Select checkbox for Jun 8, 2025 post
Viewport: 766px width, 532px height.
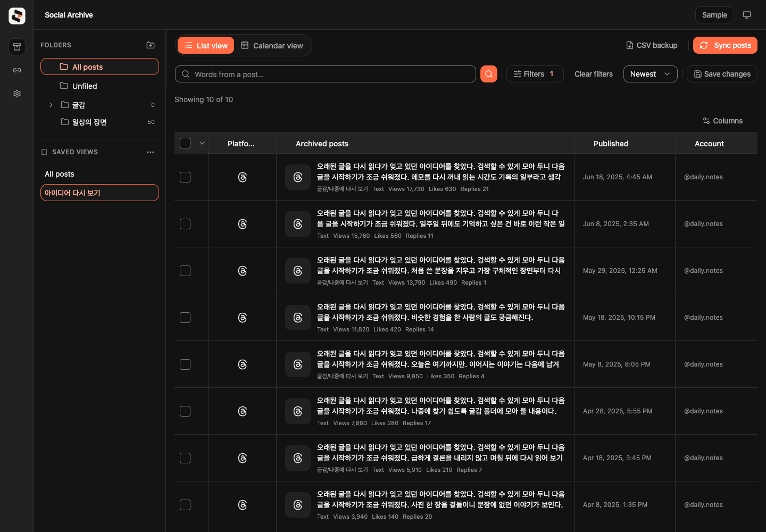click(x=185, y=224)
